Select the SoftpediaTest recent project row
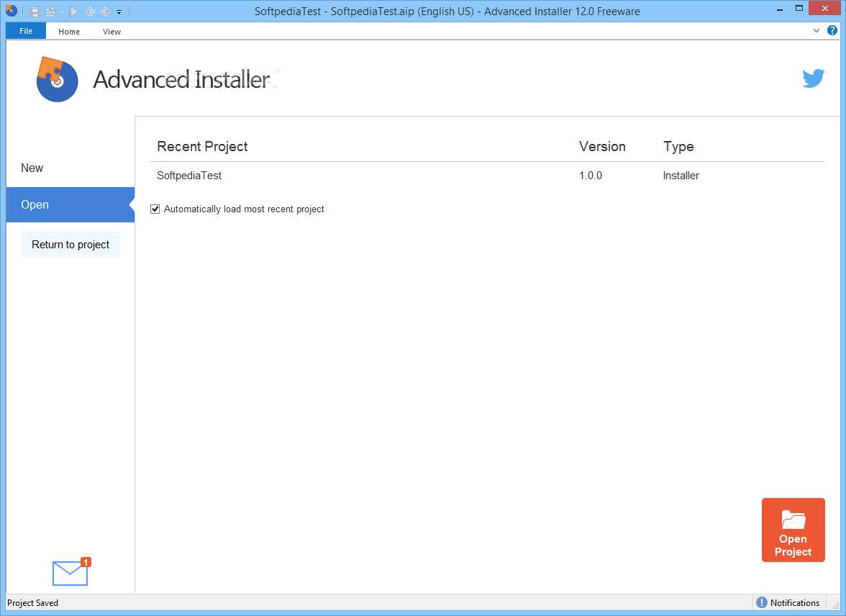The width and height of the screenshot is (846, 616). point(486,176)
